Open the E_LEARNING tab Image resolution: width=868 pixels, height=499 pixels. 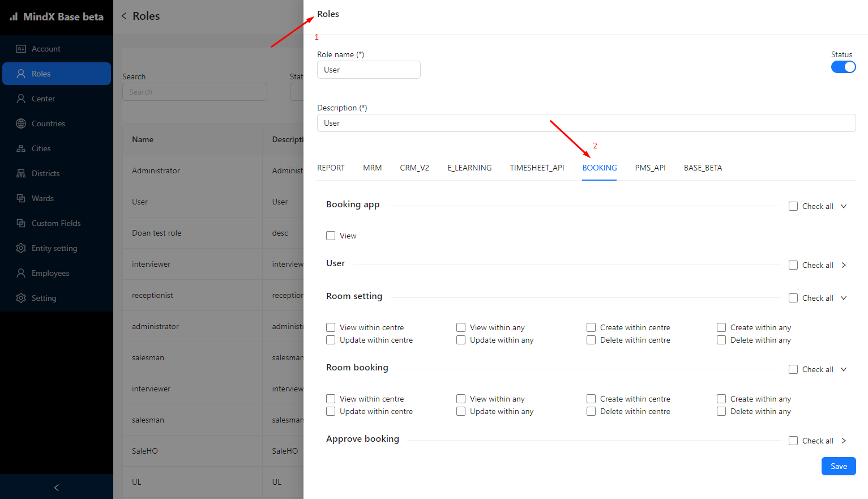[x=469, y=168]
